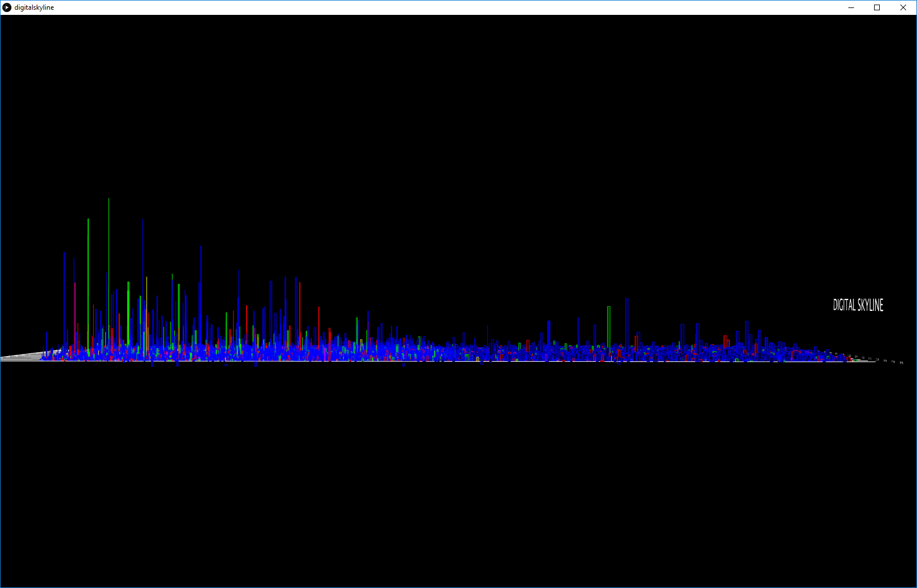Click the red outlined bar on the right side

(x=726, y=340)
